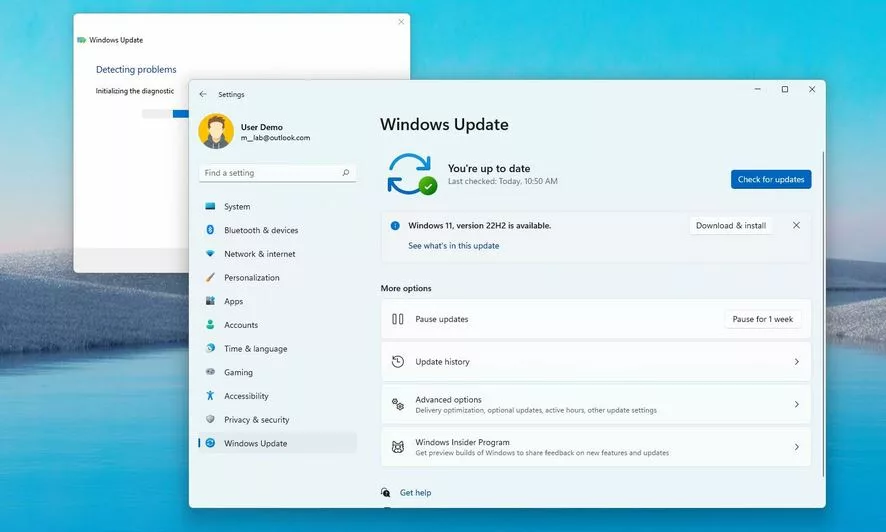Click Check for updates button

tap(771, 180)
